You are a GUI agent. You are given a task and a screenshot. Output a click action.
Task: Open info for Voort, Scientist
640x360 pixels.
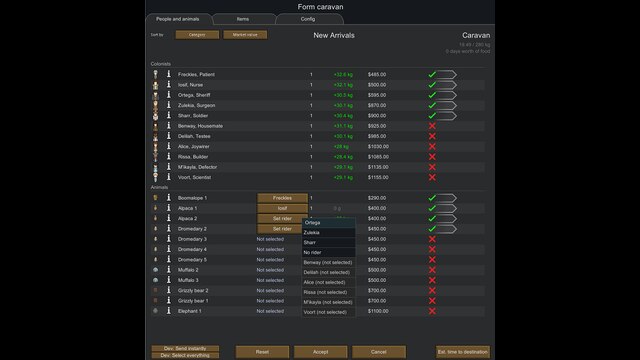click(x=169, y=177)
